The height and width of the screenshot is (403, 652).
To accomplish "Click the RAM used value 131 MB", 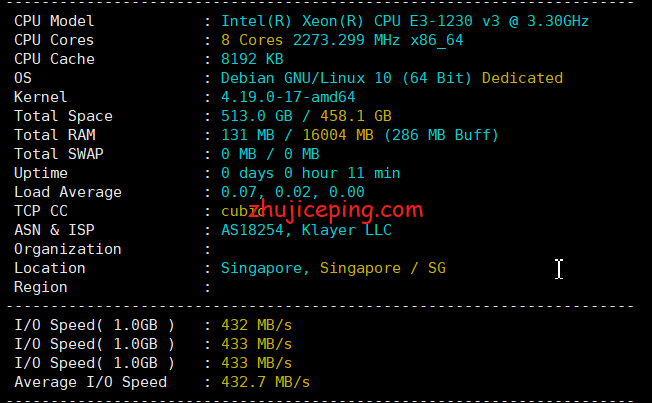I will pos(247,135).
